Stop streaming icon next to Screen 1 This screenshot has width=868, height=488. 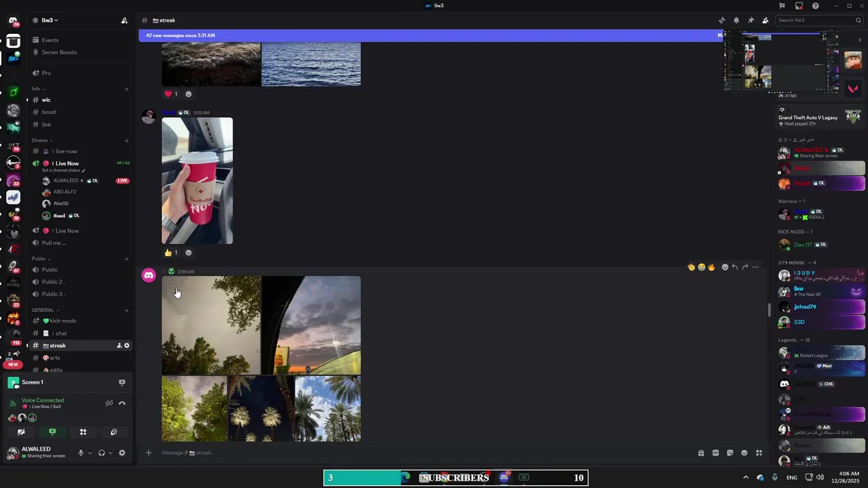point(122,382)
